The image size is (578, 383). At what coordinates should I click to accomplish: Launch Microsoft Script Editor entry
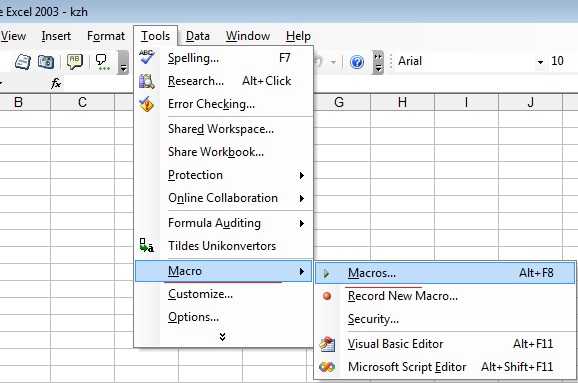tap(445, 367)
